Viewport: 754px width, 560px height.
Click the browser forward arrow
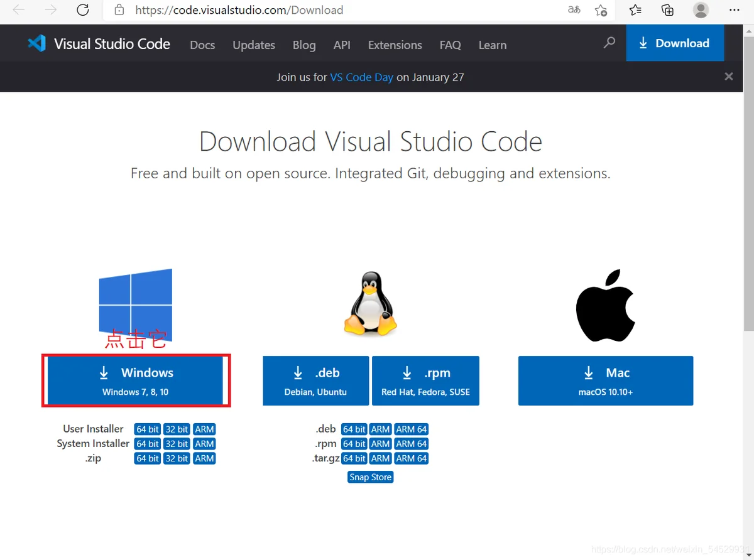[51, 10]
